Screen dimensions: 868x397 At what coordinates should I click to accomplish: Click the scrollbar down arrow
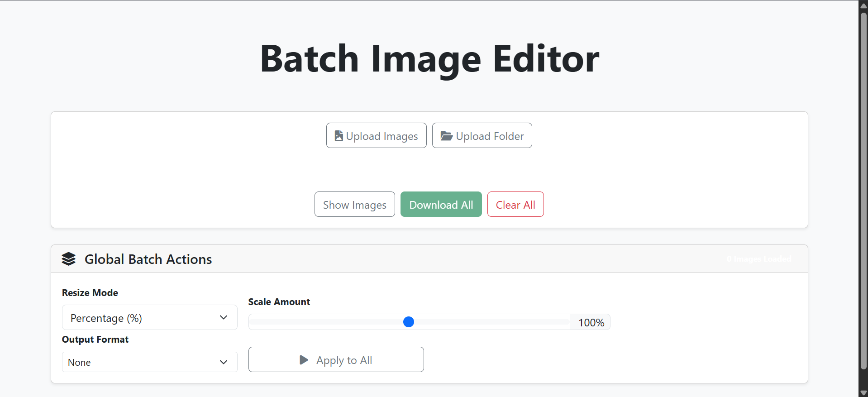tap(863, 392)
